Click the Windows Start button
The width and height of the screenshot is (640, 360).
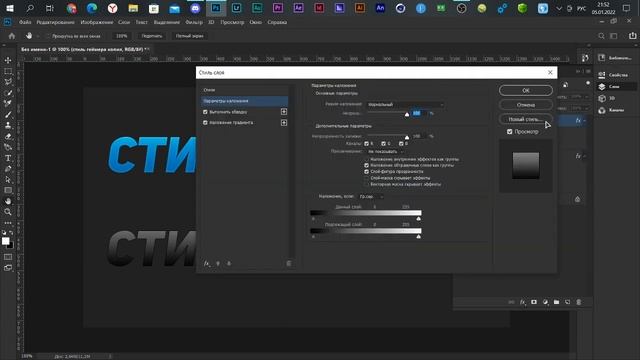click(9, 8)
